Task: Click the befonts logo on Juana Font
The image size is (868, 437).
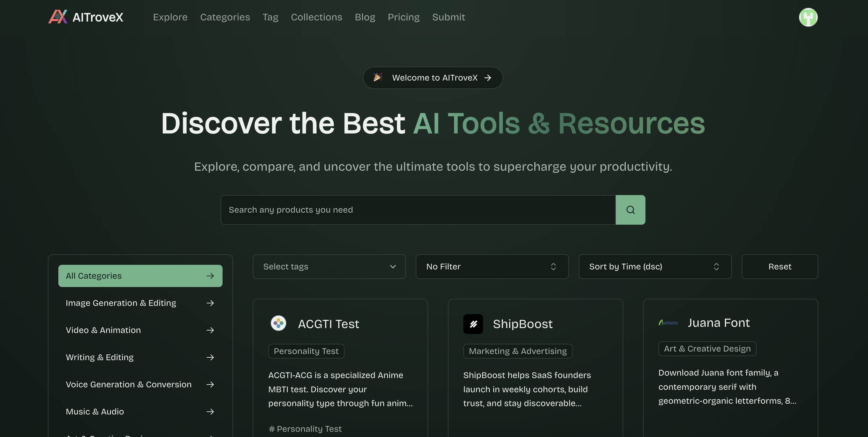Action: click(x=668, y=323)
